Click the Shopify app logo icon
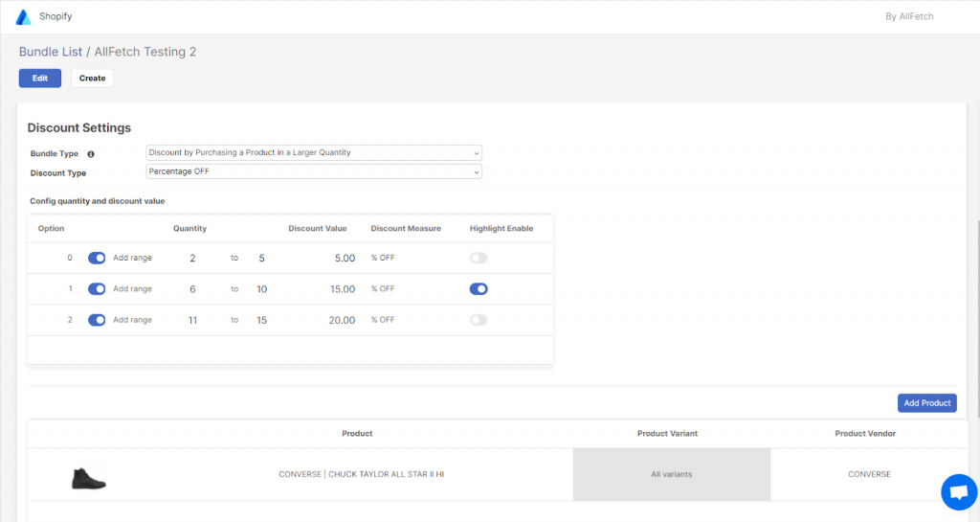980x522 pixels. (x=23, y=16)
